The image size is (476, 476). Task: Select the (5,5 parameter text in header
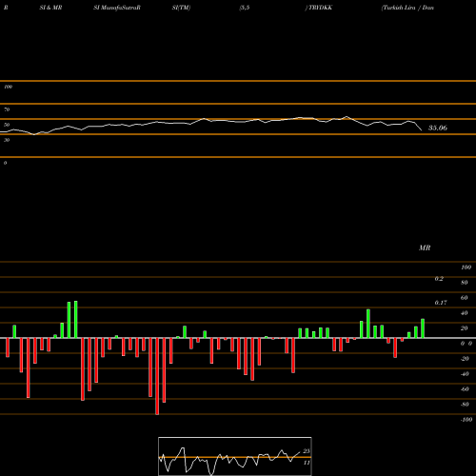pyautogui.click(x=245, y=8)
